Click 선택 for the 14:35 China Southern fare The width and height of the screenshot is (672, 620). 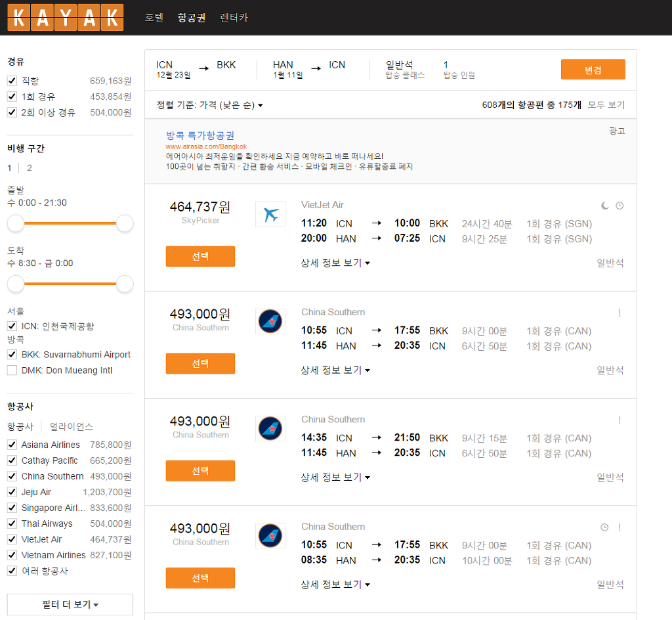pyautogui.click(x=201, y=471)
